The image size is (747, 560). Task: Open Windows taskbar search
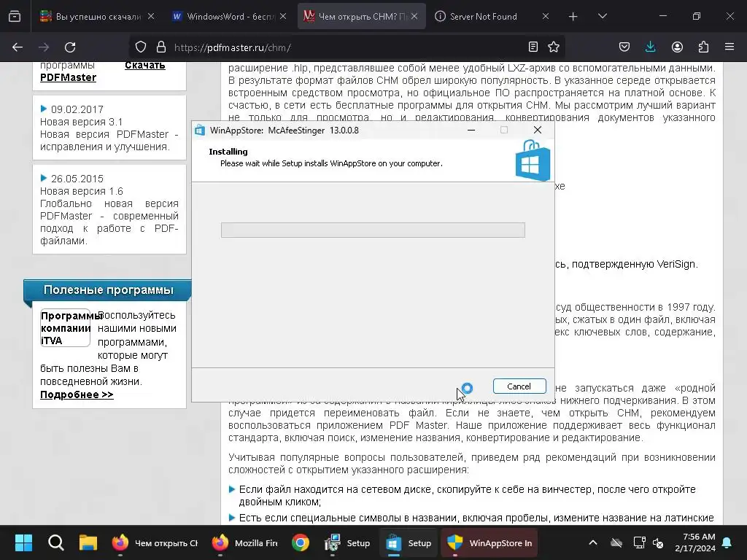pos(55,542)
